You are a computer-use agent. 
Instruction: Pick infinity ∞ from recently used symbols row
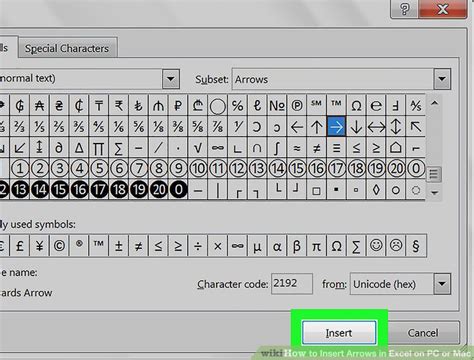[238, 246]
